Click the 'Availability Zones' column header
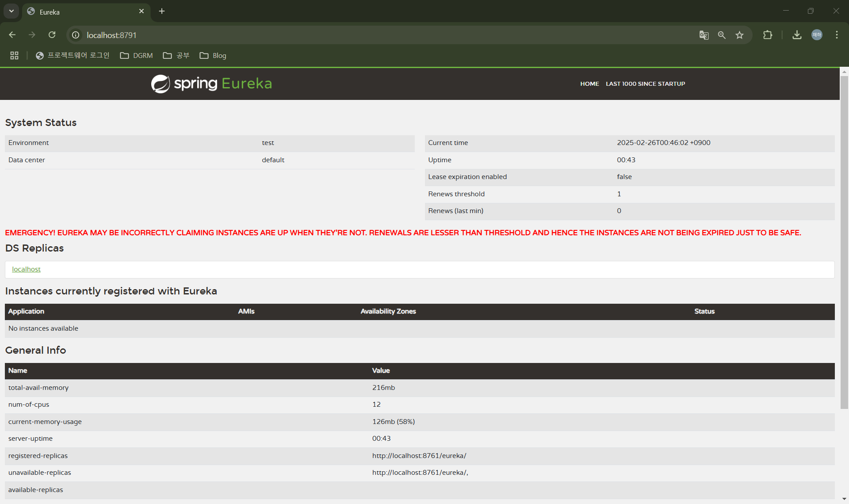The width and height of the screenshot is (849, 504). point(388,312)
